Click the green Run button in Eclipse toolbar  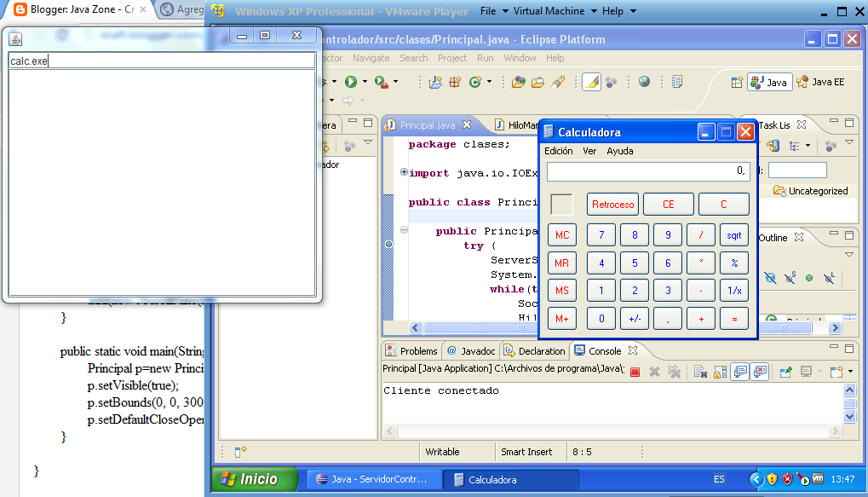[x=350, y=82]
